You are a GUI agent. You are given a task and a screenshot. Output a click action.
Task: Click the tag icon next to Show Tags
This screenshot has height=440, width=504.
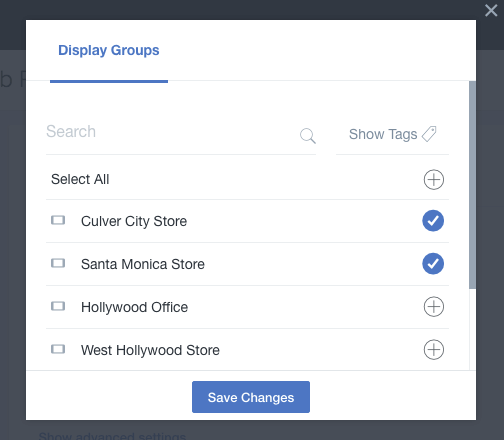point(429,134)
